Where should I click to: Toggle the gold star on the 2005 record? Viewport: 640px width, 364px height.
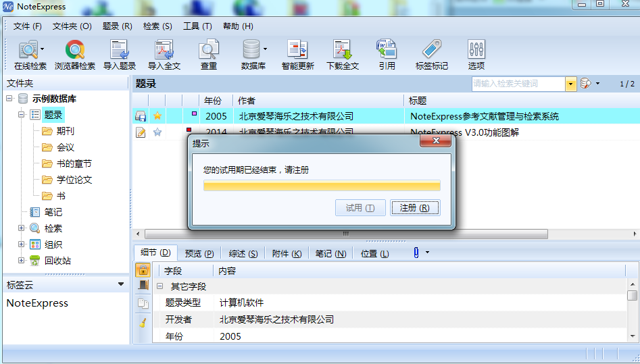click(x=157, y=116)
